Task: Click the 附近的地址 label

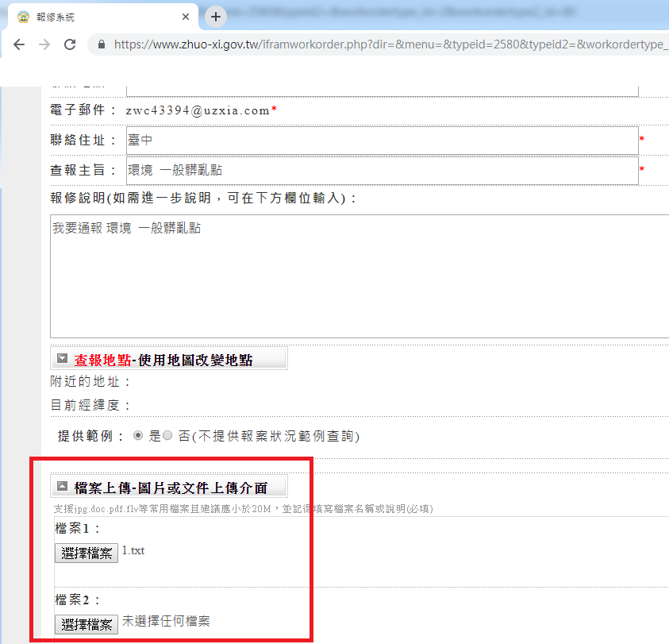Action: (x=90, y=381)
